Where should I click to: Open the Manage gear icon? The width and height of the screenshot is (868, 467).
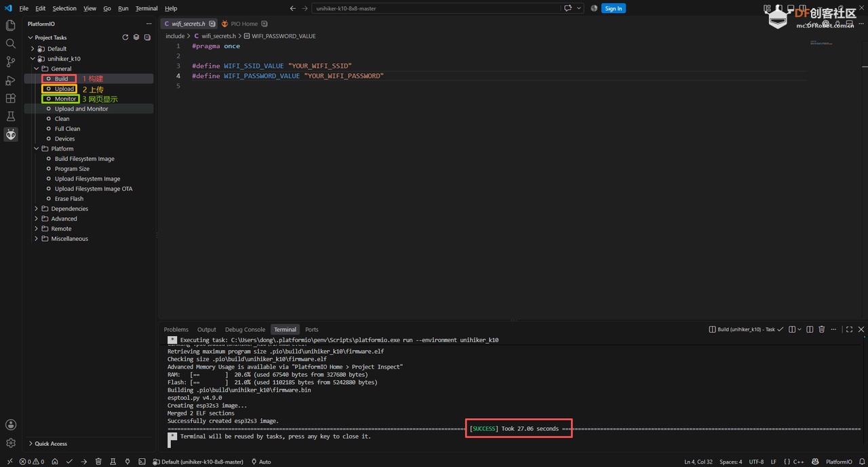[x=10, y=443]
